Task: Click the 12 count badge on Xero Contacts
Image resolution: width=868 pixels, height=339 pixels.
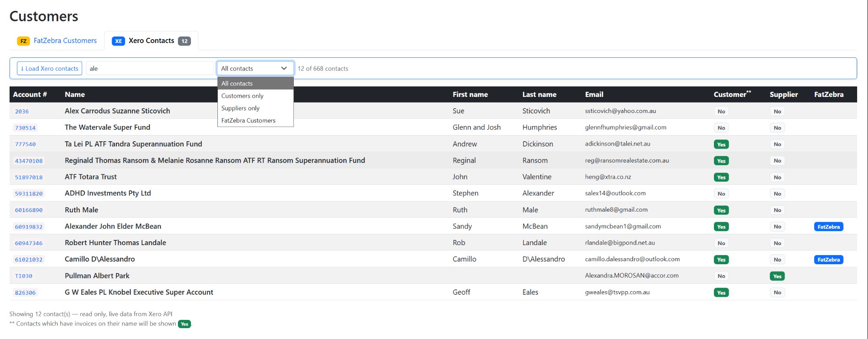Action: click(184, 41)
